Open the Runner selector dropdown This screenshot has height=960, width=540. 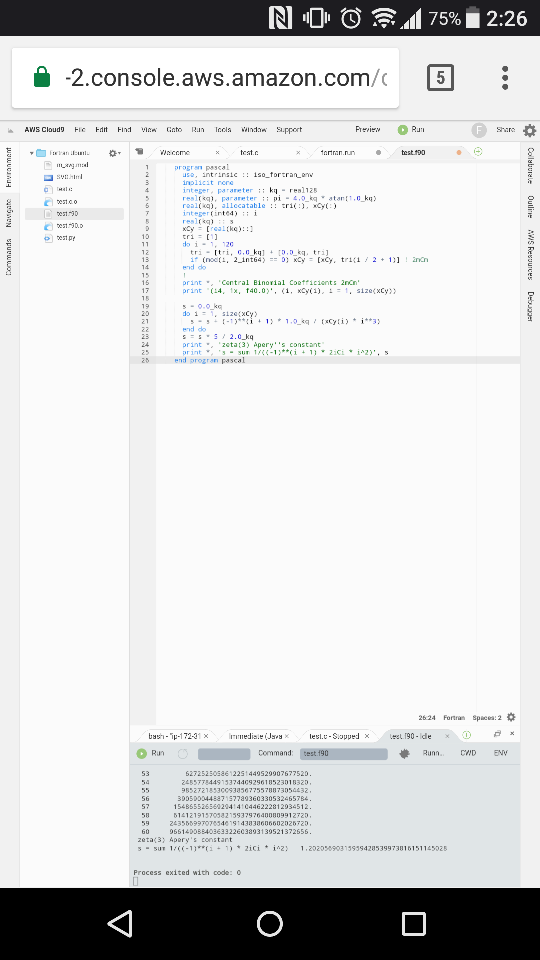(433, 754)
